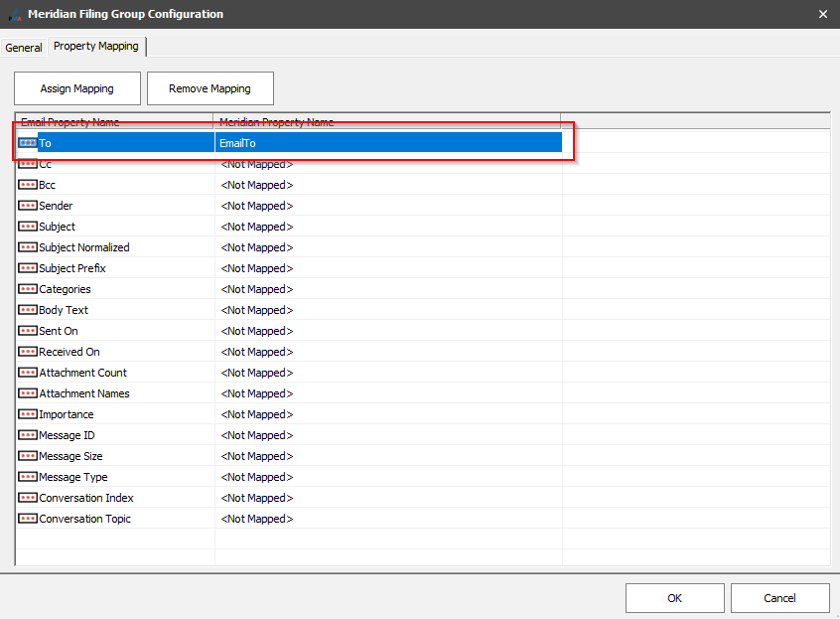Click the icon beside Categories
Viewport: 840px width, 619px height.
pyautogui.click(x=28, y=289)
